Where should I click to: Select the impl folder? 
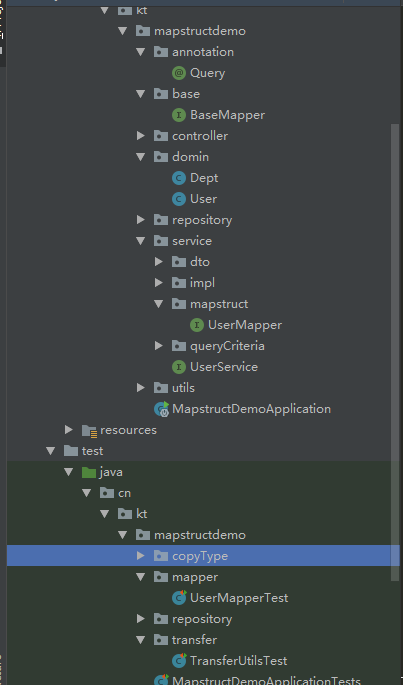pos(202,283)
